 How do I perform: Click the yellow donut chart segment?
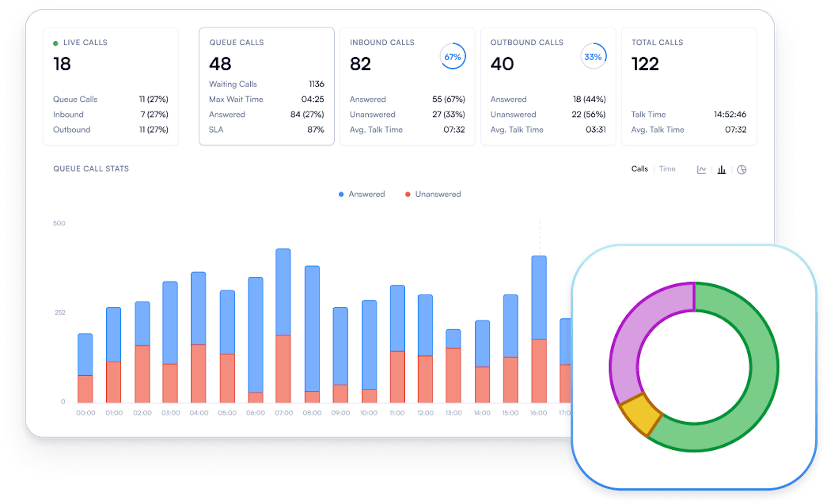pos(641,414)
